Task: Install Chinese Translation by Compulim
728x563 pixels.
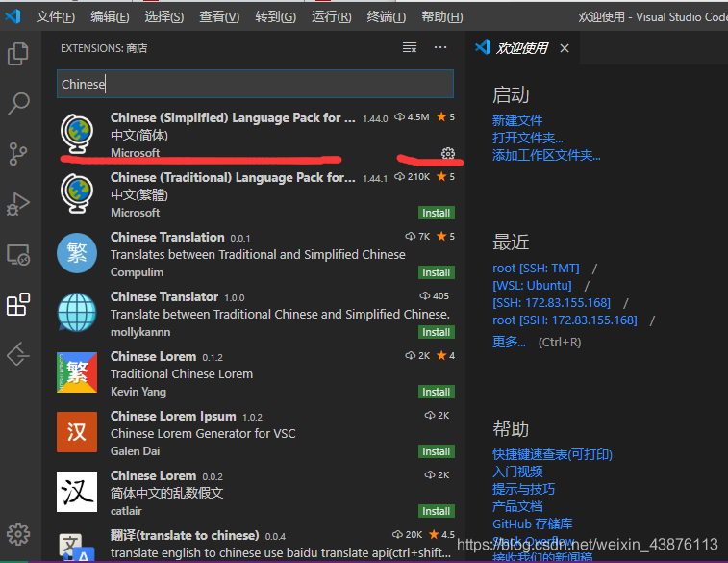Action: pos(436,272)
